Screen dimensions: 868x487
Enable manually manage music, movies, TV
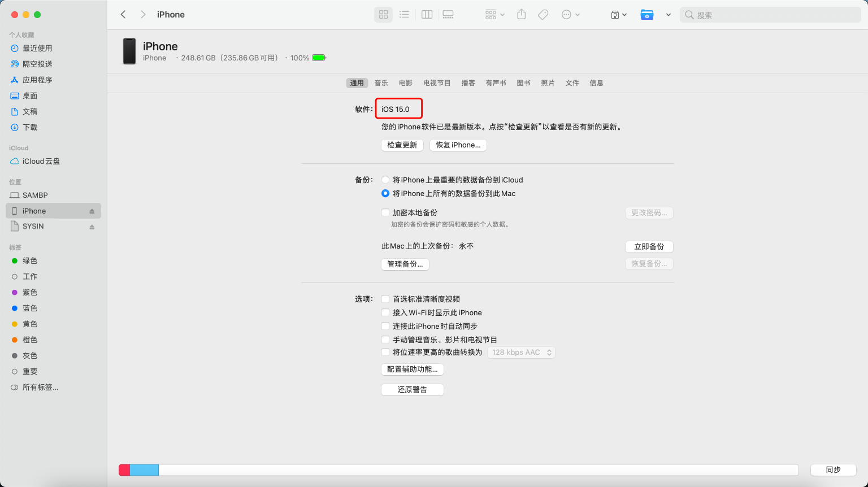[385, 340]
